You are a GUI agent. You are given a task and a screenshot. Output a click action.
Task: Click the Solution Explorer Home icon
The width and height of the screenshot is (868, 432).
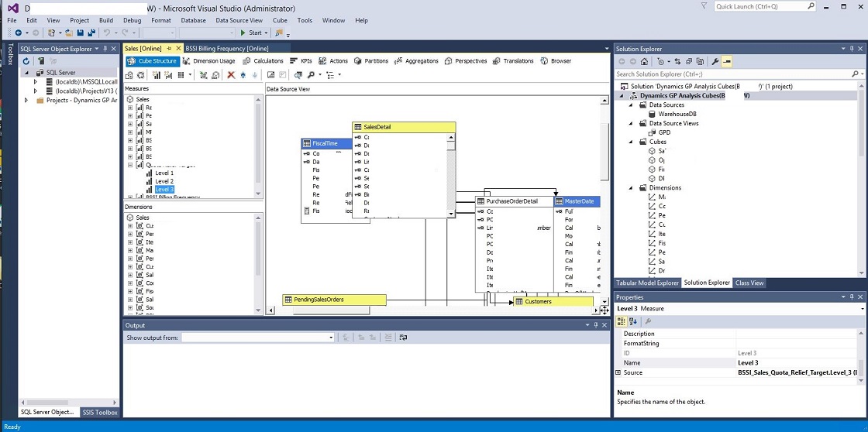coord(644,61)
